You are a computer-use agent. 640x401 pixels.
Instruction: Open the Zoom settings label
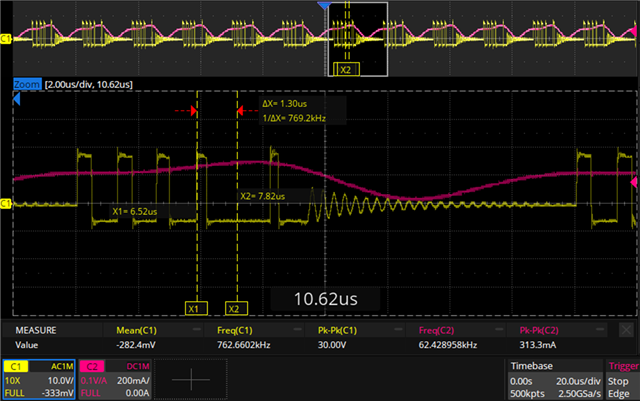pos(27,85)
